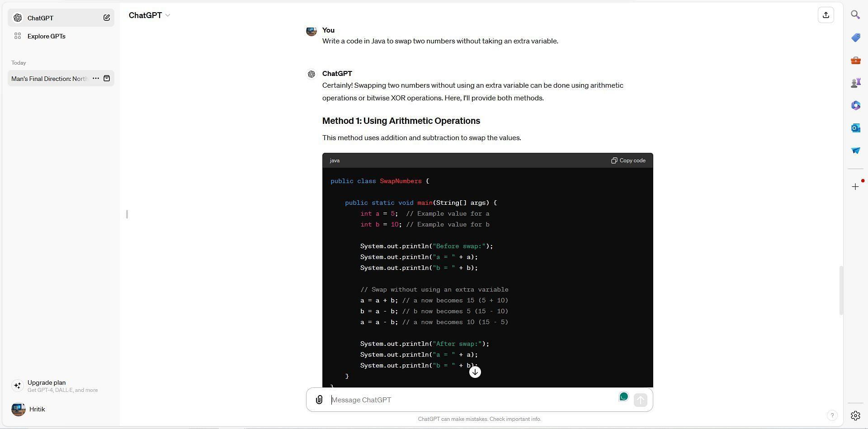Image resolution: width=868 pixels, height=429 pixels.
Task: Click the 'Get GPT-4, DALL·E, and more' text
Action: (62, 390)
